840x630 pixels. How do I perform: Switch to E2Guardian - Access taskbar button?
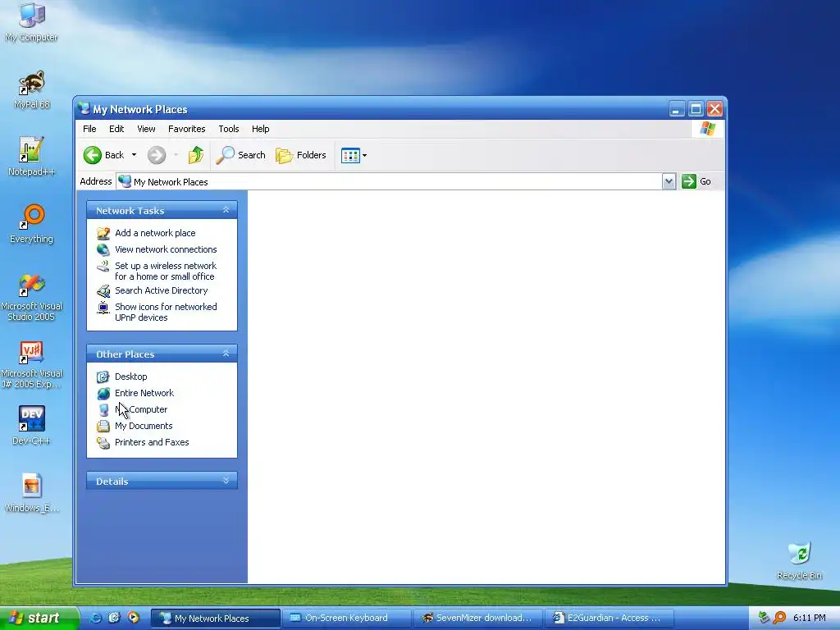609,619
